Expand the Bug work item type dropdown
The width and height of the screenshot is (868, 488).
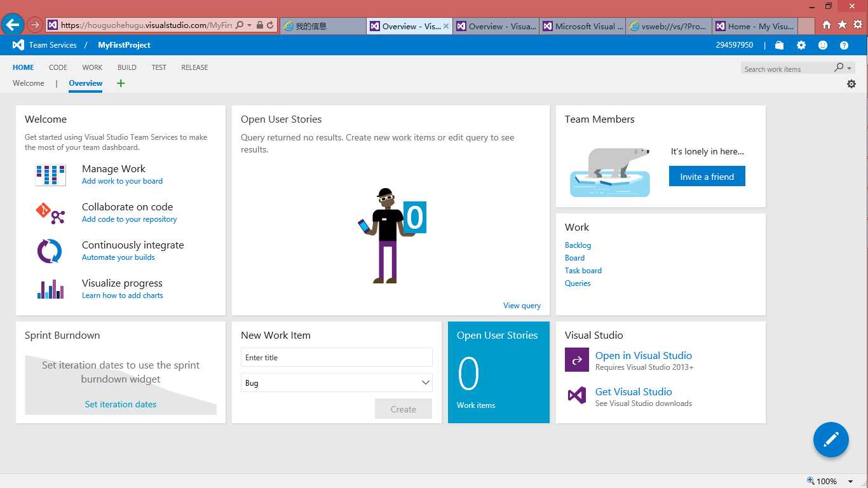(x=426, y=383)
